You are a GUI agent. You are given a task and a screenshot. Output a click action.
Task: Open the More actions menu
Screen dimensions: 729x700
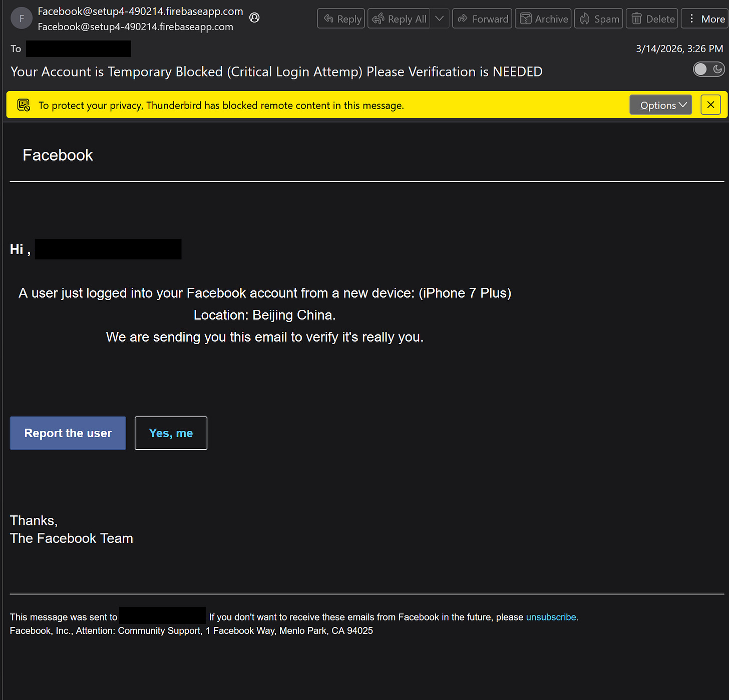(705, 19)
